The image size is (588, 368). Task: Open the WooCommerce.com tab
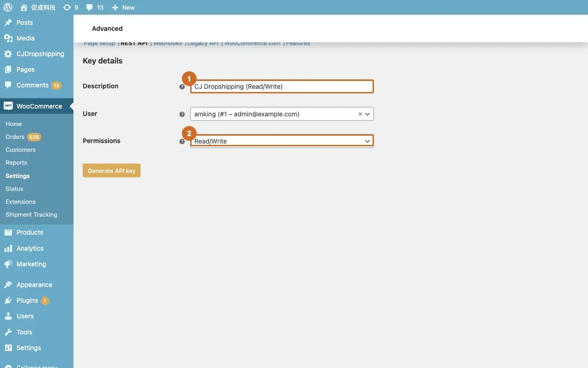click(x=252, y=43)
